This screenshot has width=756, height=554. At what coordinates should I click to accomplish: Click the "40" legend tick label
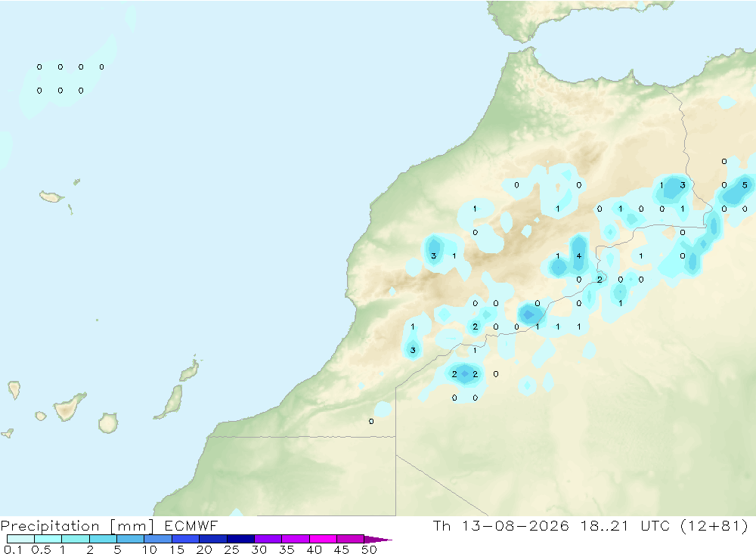click(x=314, y=549)
